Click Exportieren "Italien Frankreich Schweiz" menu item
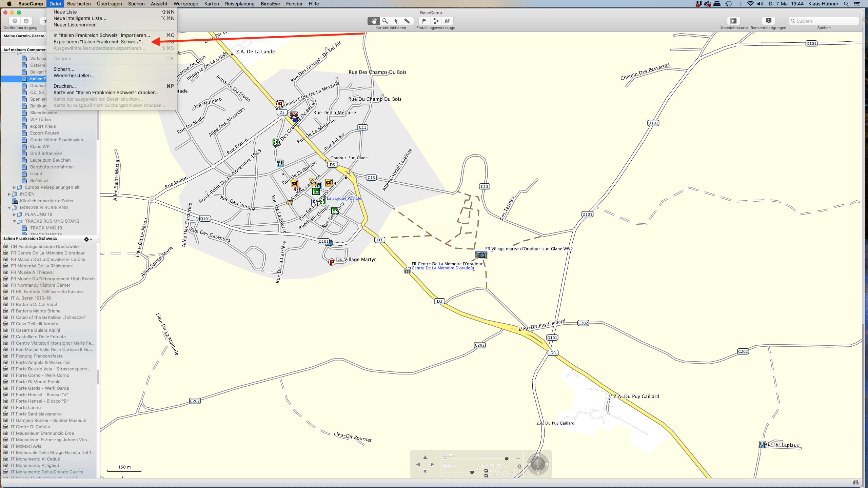Image resolution: width=868 pixels, height=488 pixels. 112,42
